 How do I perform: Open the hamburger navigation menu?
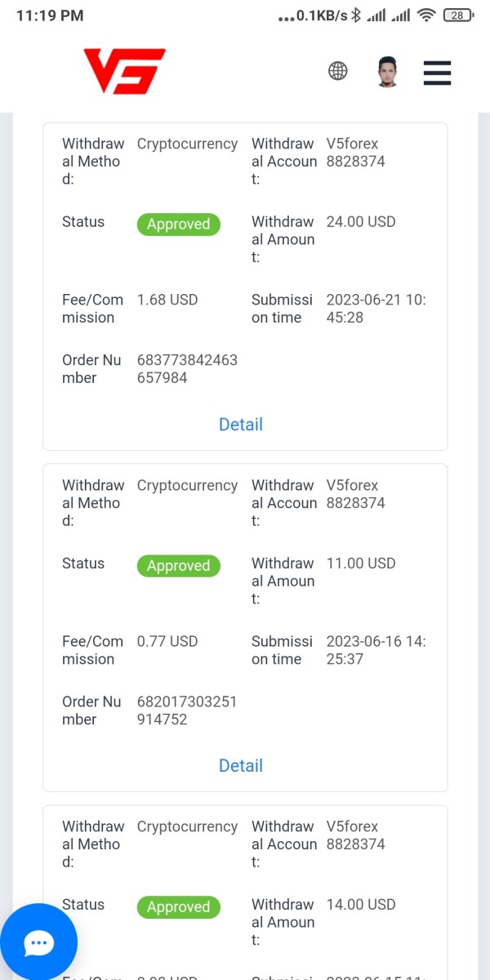437,72
